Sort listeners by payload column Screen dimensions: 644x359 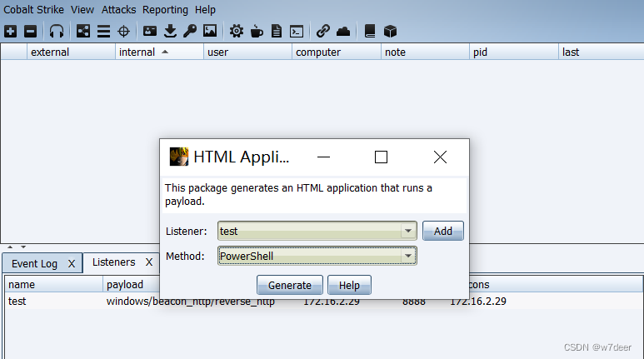pos(131,284)
